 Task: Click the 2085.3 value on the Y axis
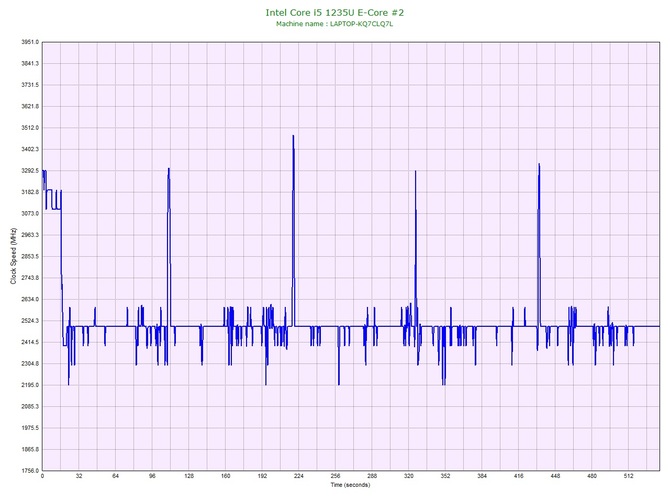[x=30, y=406]
